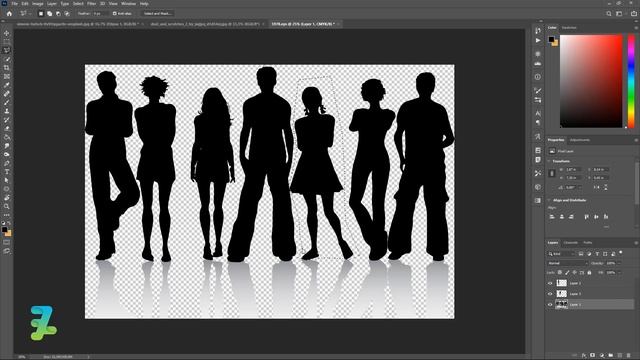This screenshot has height=360, width=640.
Task: Toggle lock image pixels brush icon
Action: pos(567,272)
